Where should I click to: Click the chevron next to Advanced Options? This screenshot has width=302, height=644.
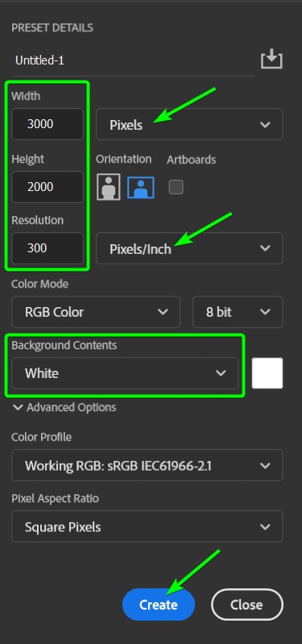click(x=18, y=407)
